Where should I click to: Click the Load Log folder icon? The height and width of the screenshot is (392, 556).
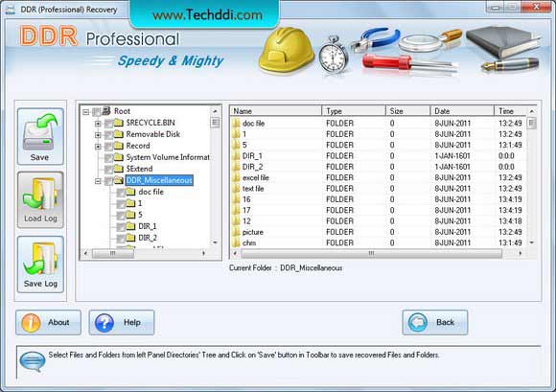click(x=39, y=194)
